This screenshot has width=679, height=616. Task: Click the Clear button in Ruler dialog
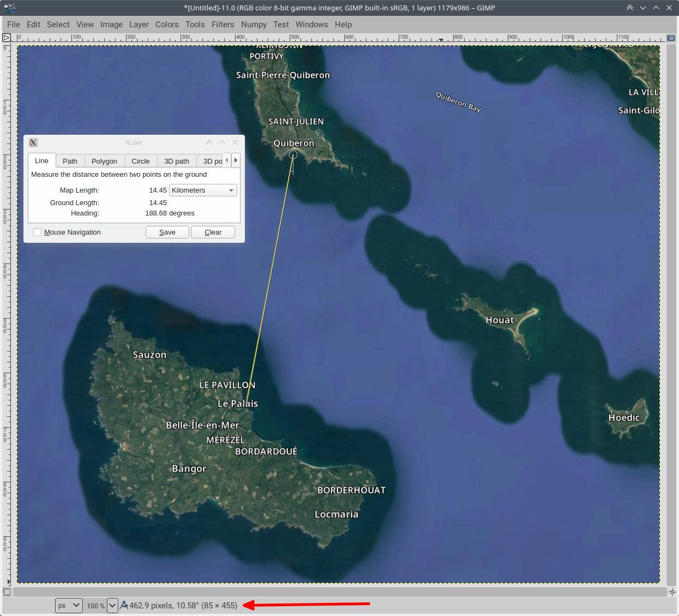click(213, 232)
